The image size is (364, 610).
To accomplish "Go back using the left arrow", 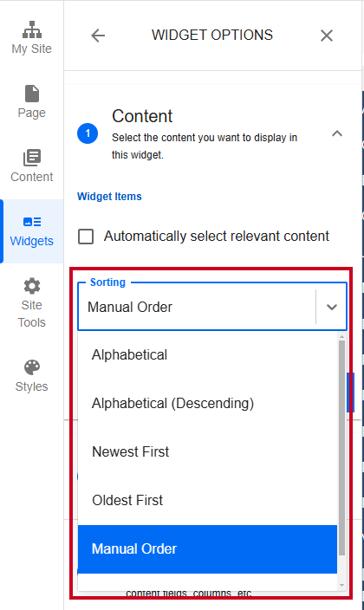I will [x=98, y=36].
